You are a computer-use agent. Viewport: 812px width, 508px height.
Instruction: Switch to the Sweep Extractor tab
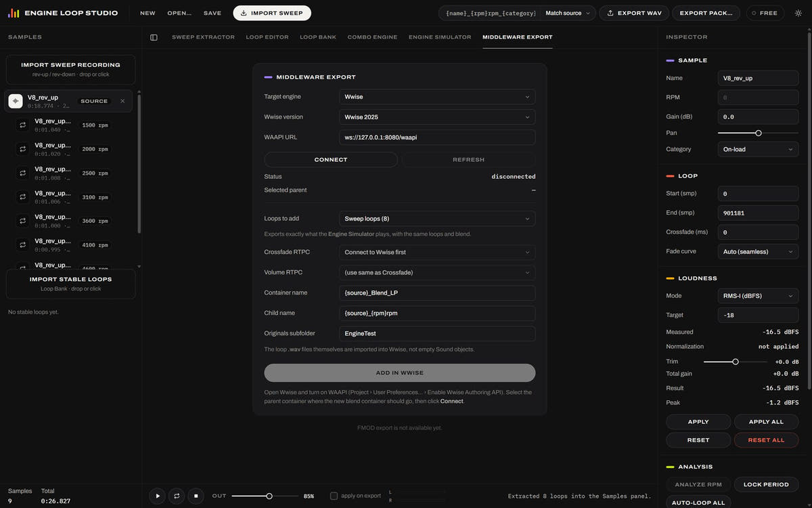[x=203, y=37]
